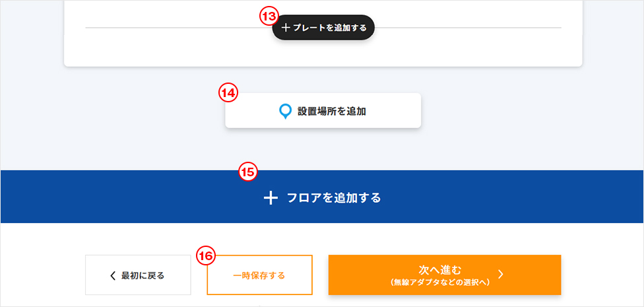Image resolution: width=644 pixels, height=307 pixels.
Task: Go back using 最初に戻る text
Action: (143, 275)
